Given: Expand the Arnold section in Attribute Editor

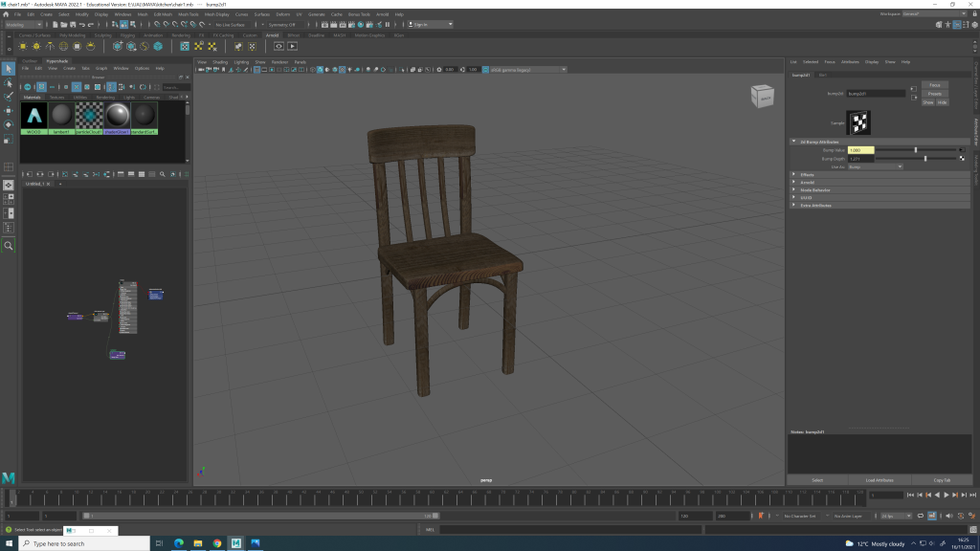Looking at the screenshot, I should click(880, 183).
